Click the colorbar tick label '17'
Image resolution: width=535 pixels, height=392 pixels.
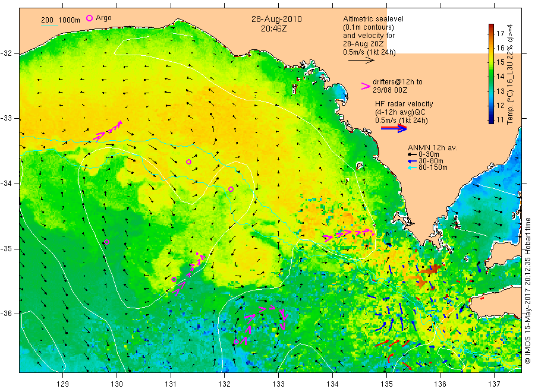point(500,33)
